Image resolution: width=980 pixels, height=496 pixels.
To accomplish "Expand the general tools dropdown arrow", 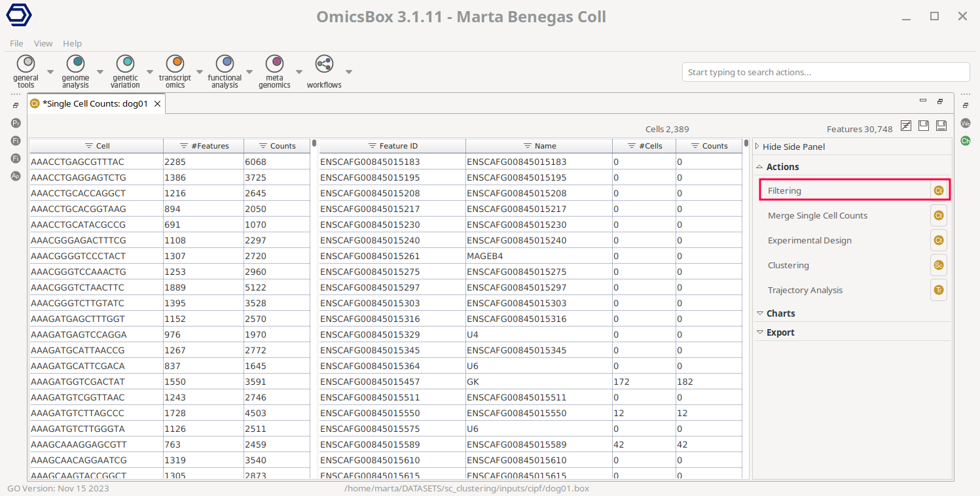I will click(50, 72).
